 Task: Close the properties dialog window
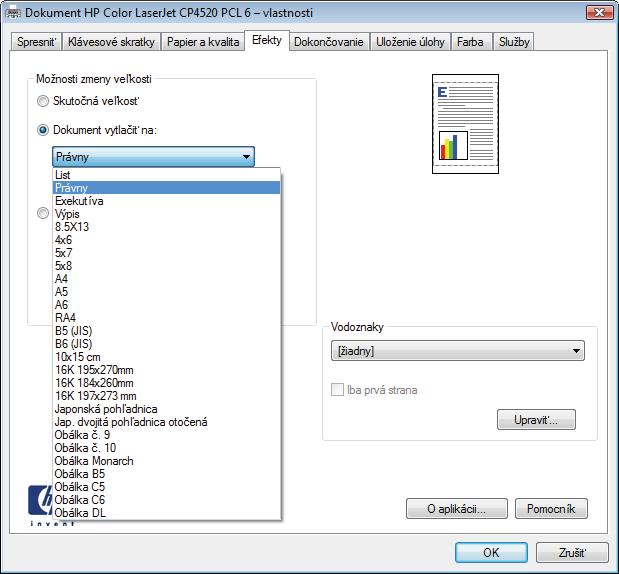[599, 13]
